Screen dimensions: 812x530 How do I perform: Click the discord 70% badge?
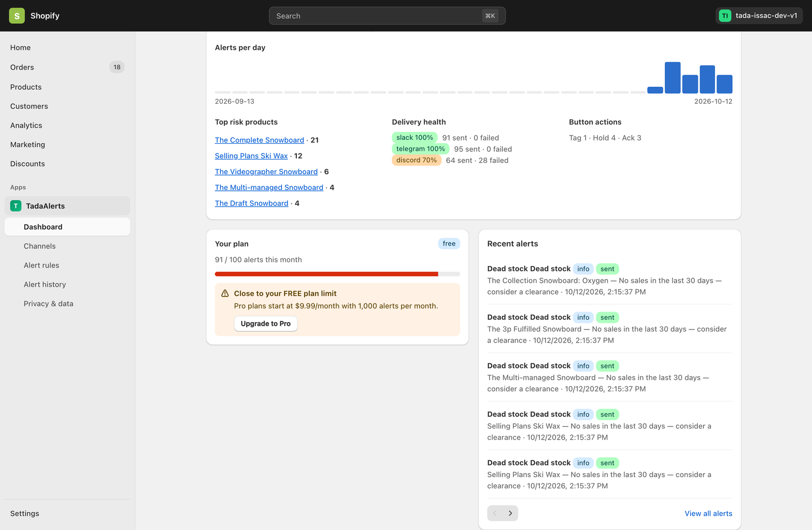tap(416, 160)
